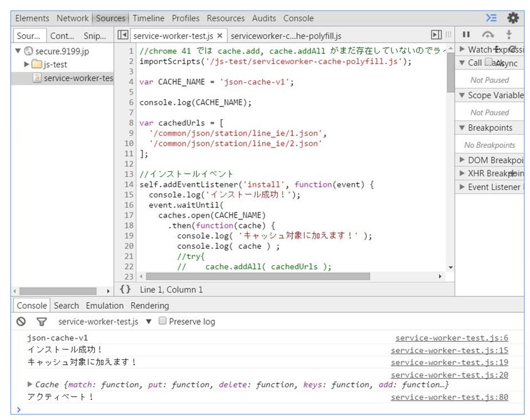Viewport: 530px width, 420px height.
Task: Click line number 14 in the gutter
Action: click(129, 184)
